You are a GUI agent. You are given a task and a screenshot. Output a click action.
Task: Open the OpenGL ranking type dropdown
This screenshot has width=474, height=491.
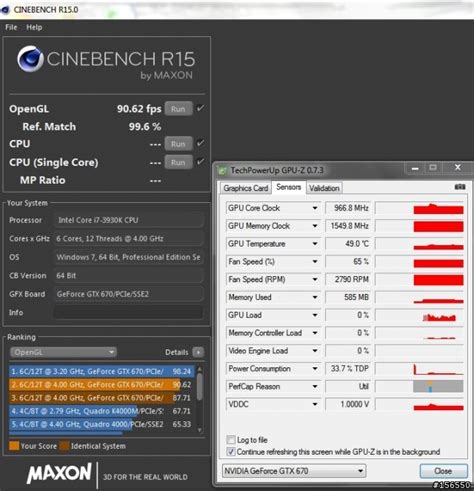63,352
